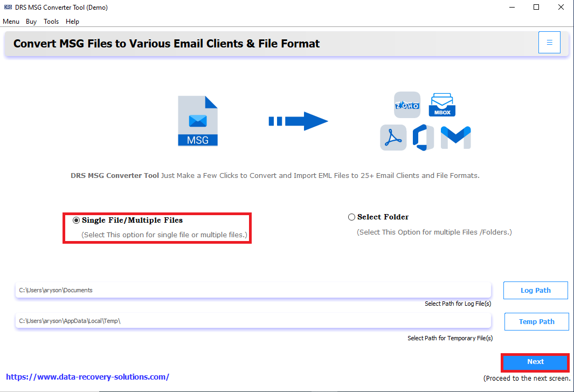The width and height of the screenshot is (574, 392).
Task: Open the hamburger menu in the header
Action: (x=549, y=42)
